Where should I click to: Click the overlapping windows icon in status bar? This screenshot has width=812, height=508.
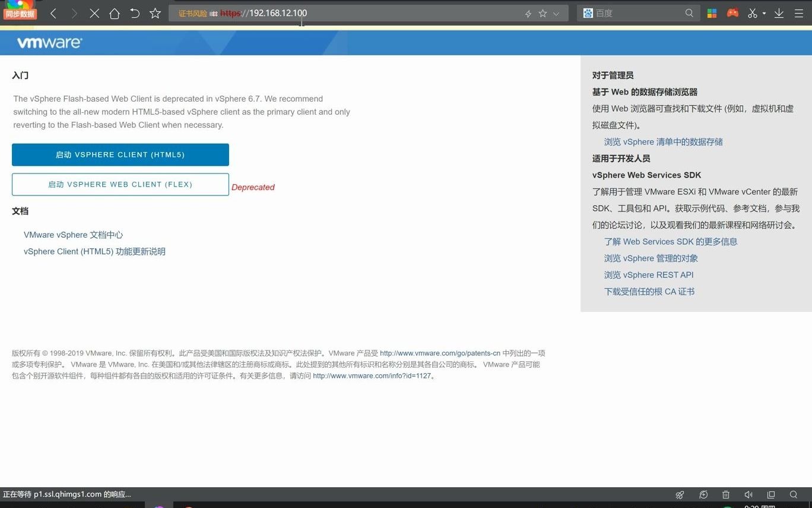coord(771,494)
